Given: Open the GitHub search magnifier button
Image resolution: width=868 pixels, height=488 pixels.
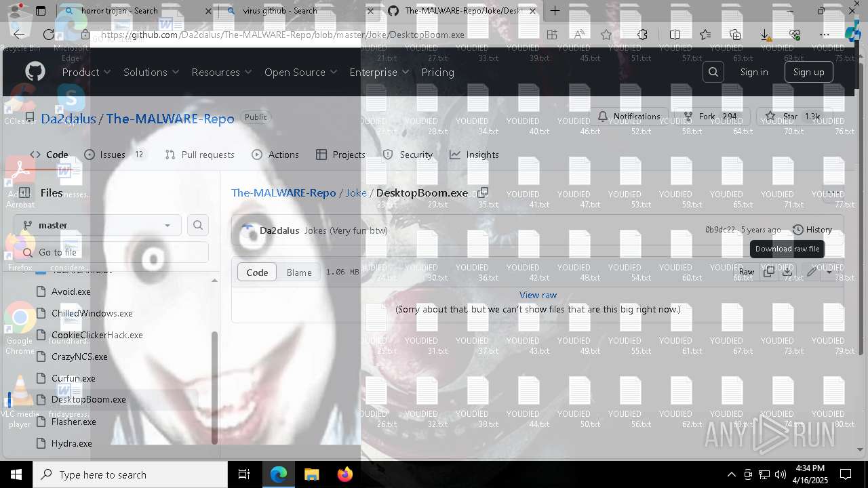Looking at the screenshot, I should [713, 72].
